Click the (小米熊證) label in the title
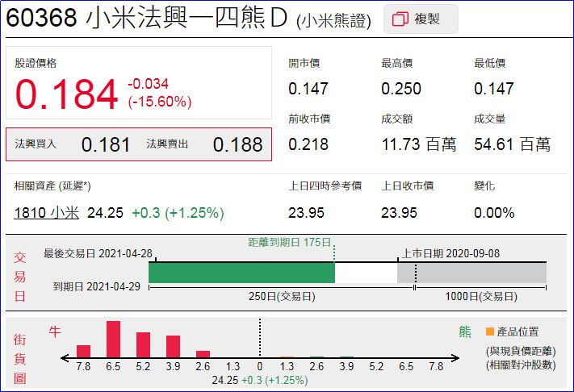 [x=334, y=20]
